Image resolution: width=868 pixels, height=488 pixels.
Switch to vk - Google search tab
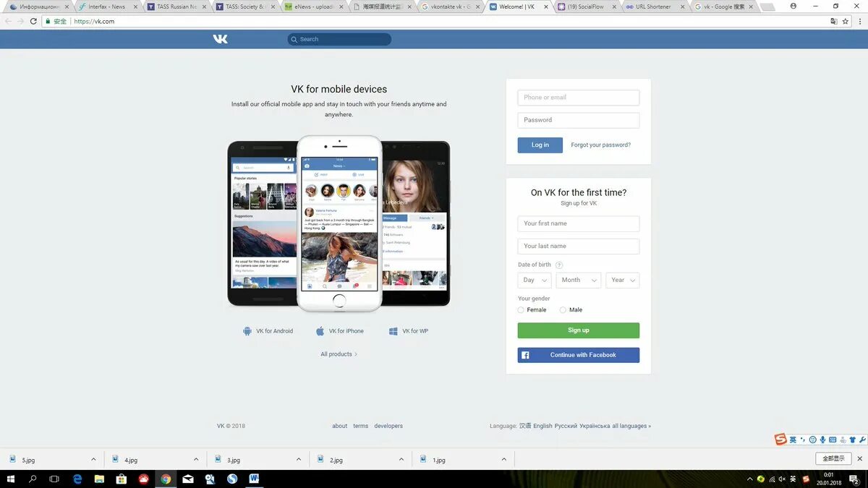tap(723, 7)
